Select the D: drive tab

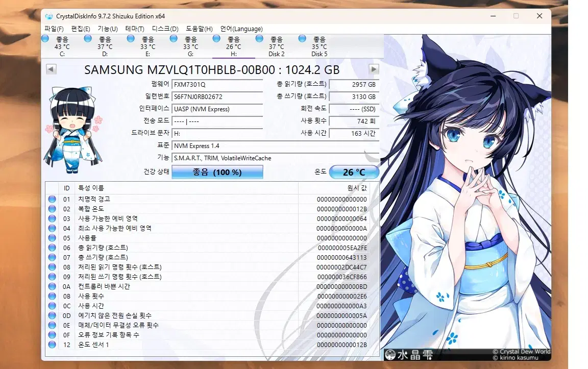[x=104, y=46]
